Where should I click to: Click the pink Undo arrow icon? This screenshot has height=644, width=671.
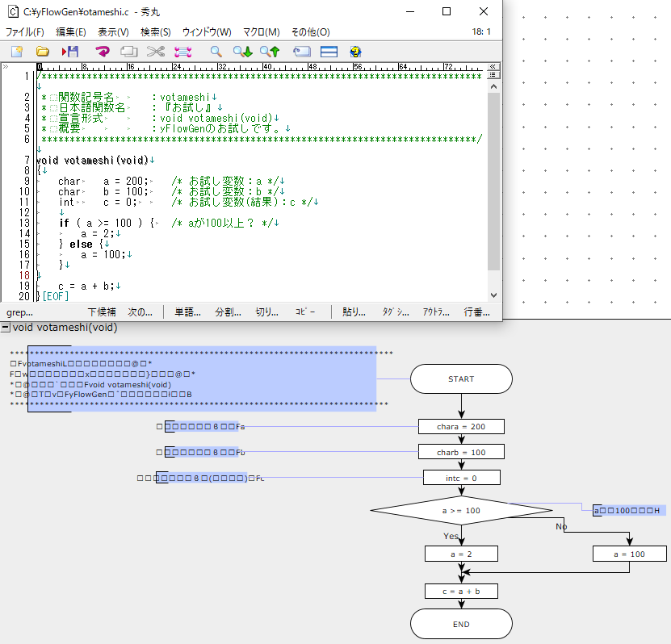click(x=103, y=52)
